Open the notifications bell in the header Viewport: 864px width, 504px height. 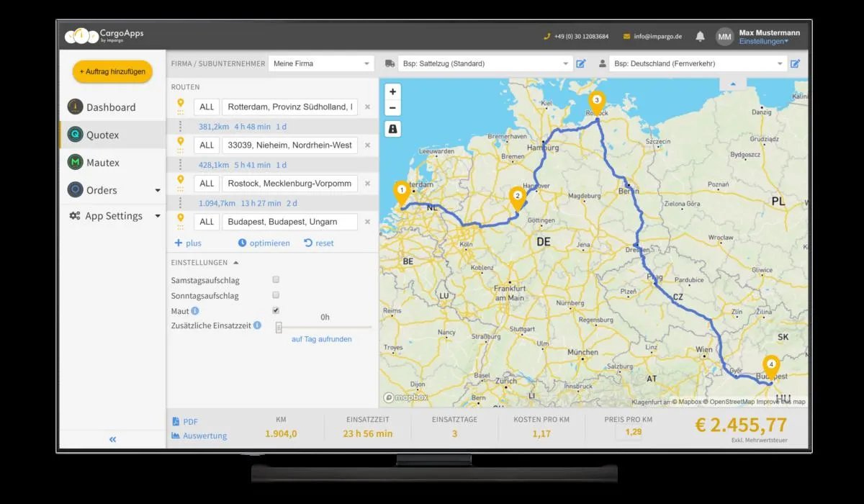click(x=698, y=35)
